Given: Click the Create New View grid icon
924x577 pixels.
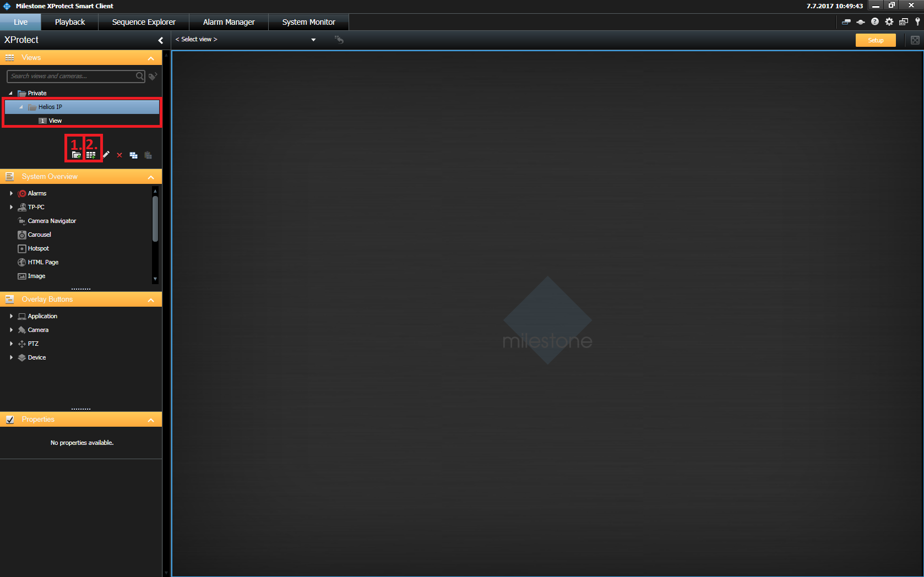Looking at the screenshot, I should click(x=91, y=155).
